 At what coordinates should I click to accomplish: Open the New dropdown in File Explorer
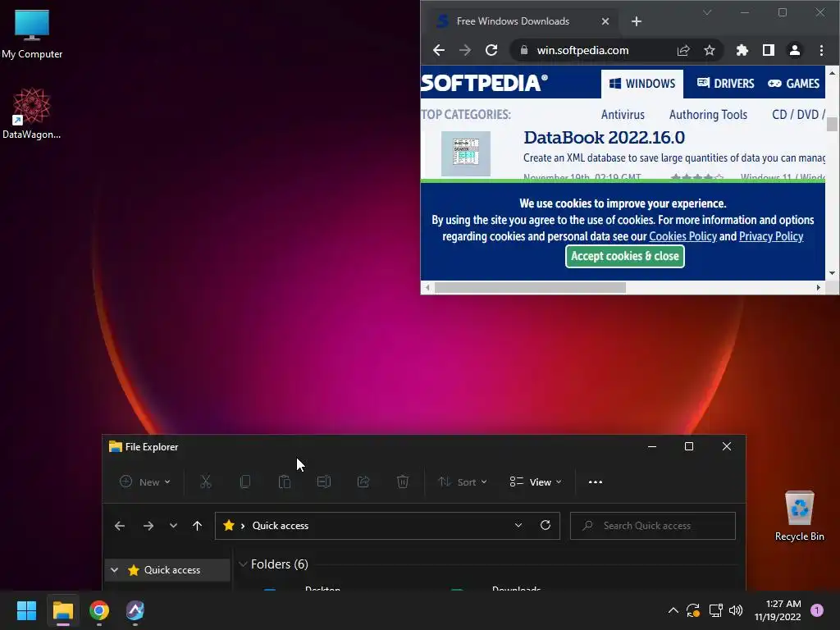(x=144, y=482)
